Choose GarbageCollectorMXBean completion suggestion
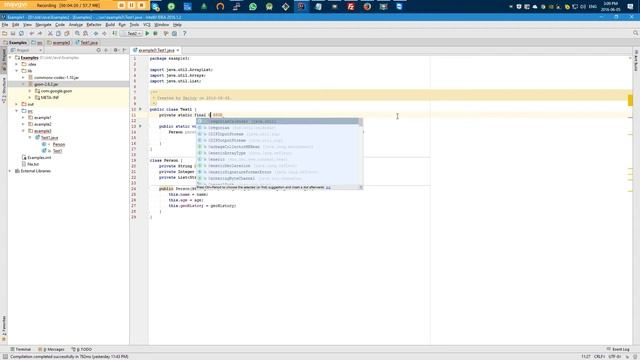The height and width of the screenshot is (360, 640). [x=279, y=147]
